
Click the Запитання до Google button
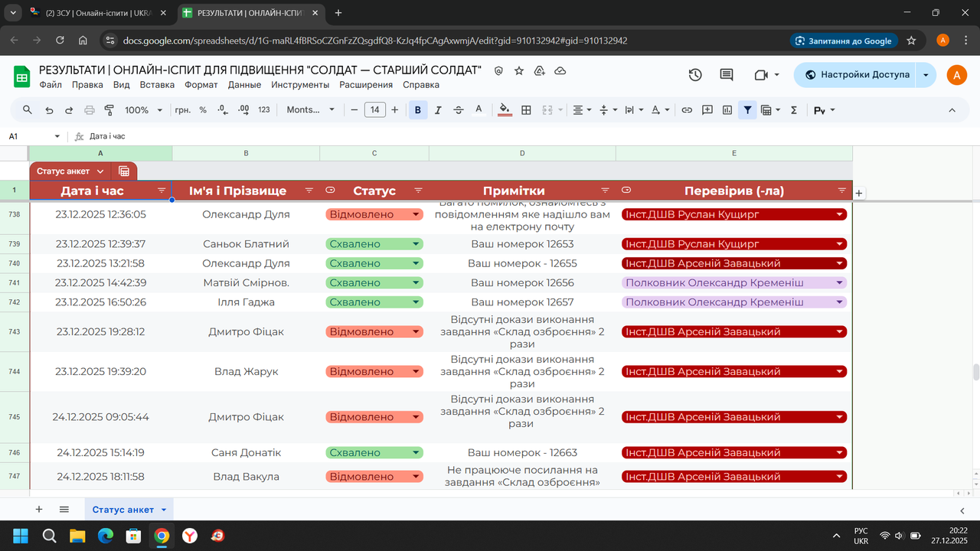(x=844, y=41)
